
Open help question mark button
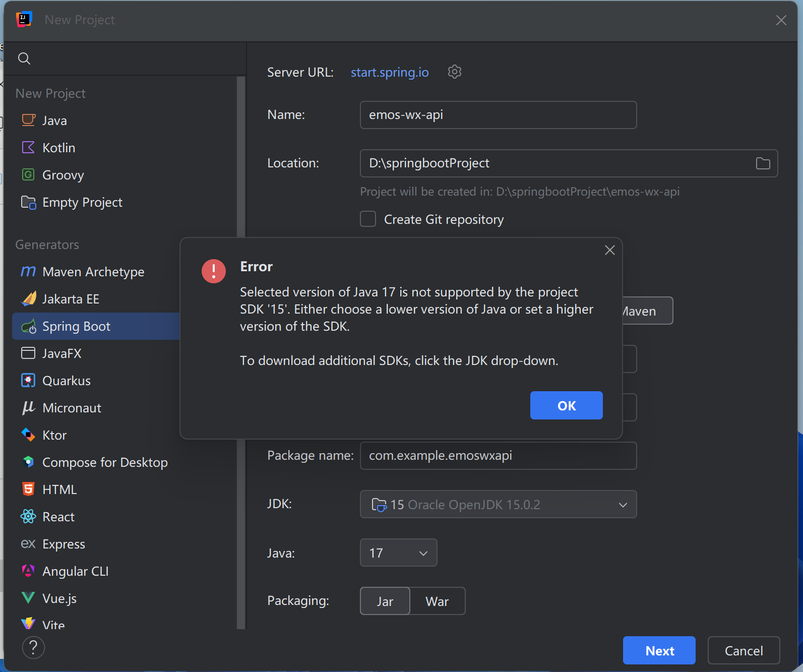pyautogui.click(x=33, y=648)
